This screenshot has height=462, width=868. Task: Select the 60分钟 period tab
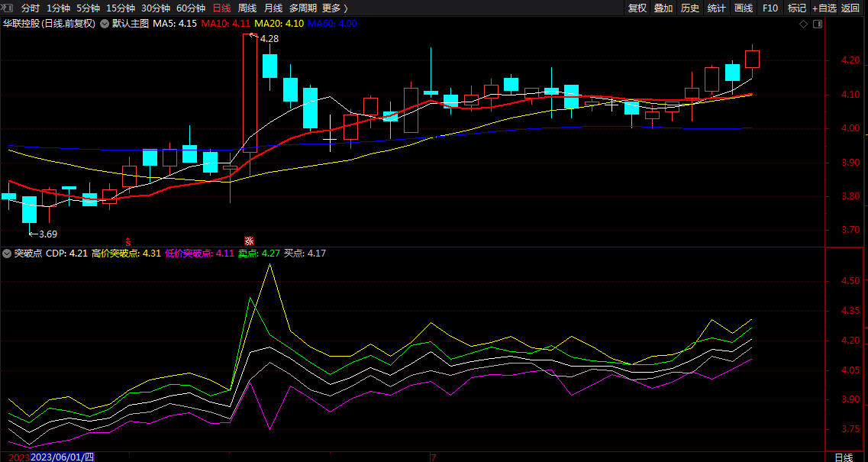pyautogui.click(x=190, y=8)
